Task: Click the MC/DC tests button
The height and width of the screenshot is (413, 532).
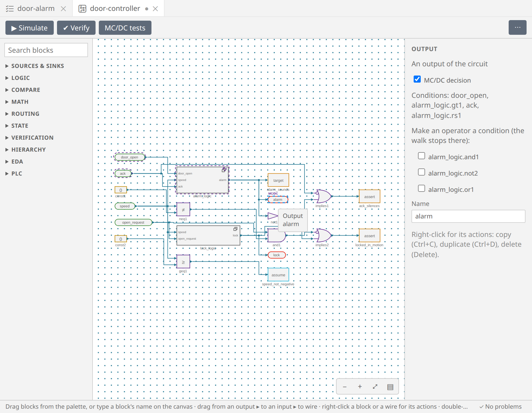Action: tap(125, 28)
